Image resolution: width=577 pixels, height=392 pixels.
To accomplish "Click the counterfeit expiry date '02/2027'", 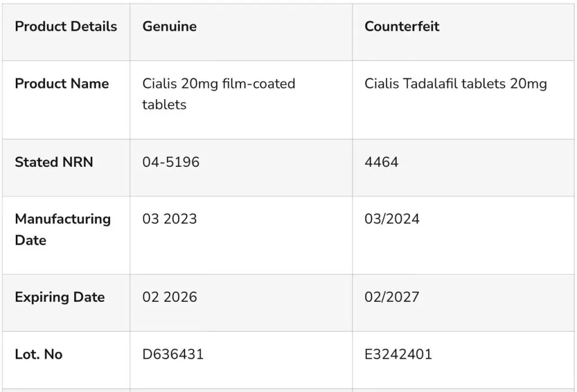I will 392,297.
